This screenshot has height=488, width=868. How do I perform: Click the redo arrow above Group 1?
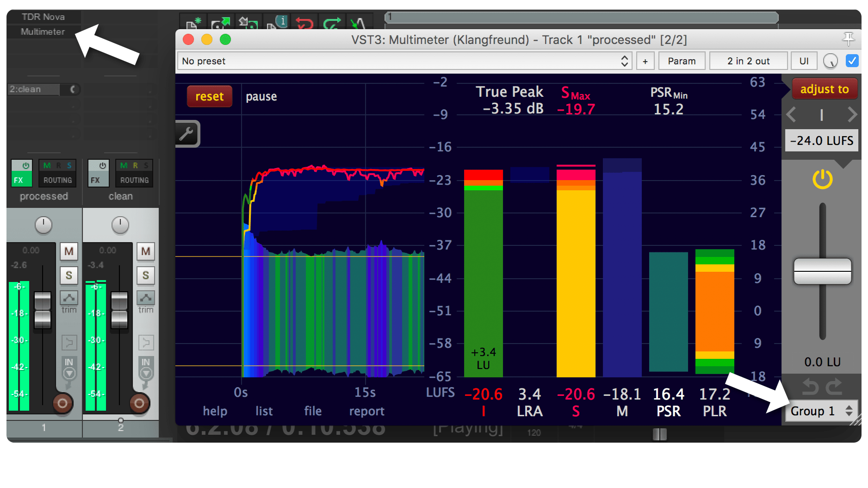pyautogui.click(x=835, y=387)
